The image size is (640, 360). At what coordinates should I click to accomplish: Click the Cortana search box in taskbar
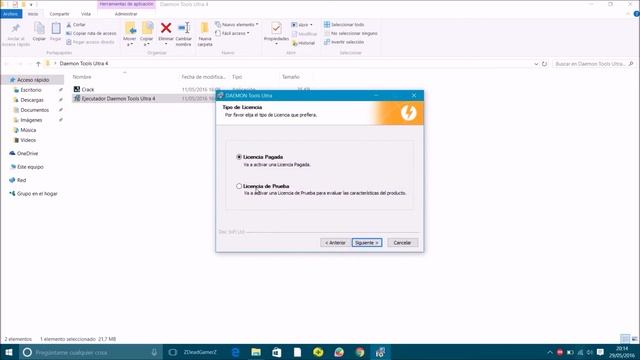pos(91,352)
